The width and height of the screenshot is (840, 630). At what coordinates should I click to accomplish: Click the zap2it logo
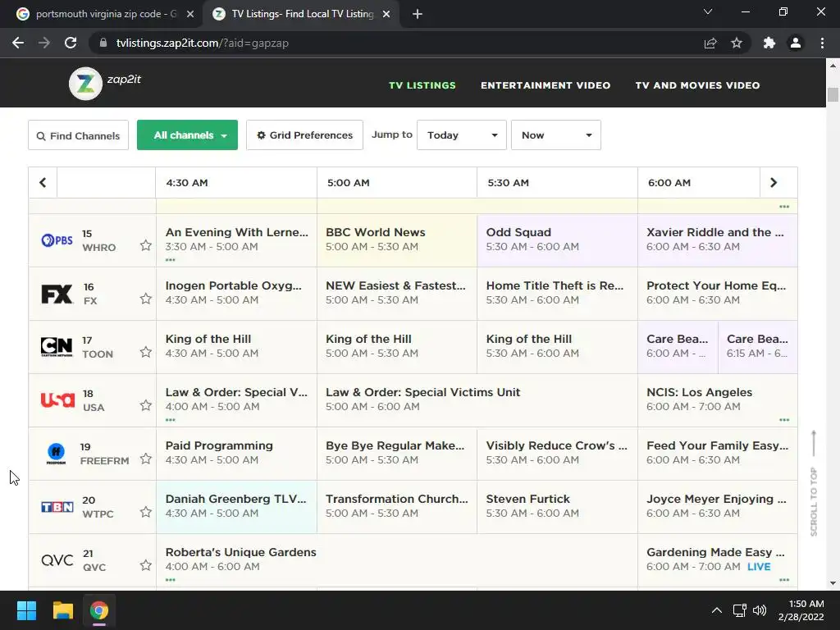[105, 83]
